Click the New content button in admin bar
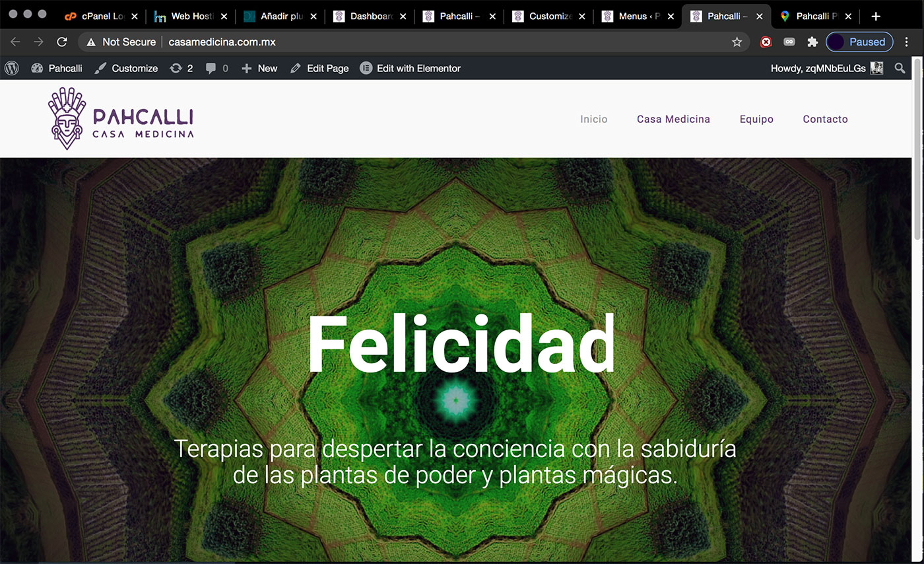The image size is (924, 564). [x=259, y=68]
